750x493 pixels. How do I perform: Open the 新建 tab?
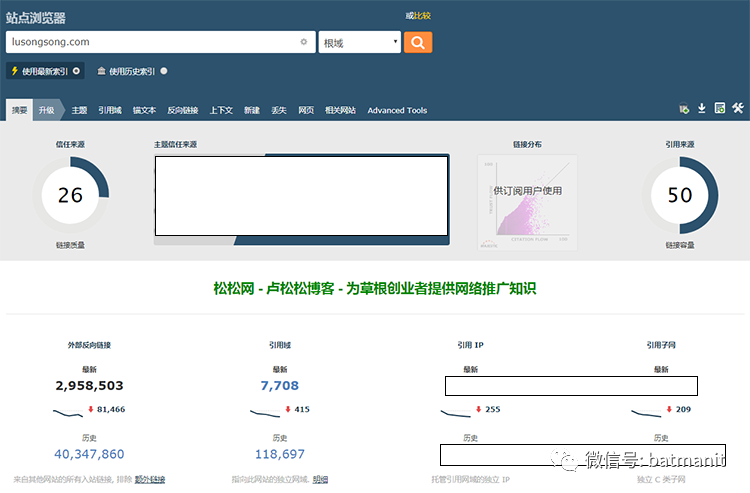[252, 110]
